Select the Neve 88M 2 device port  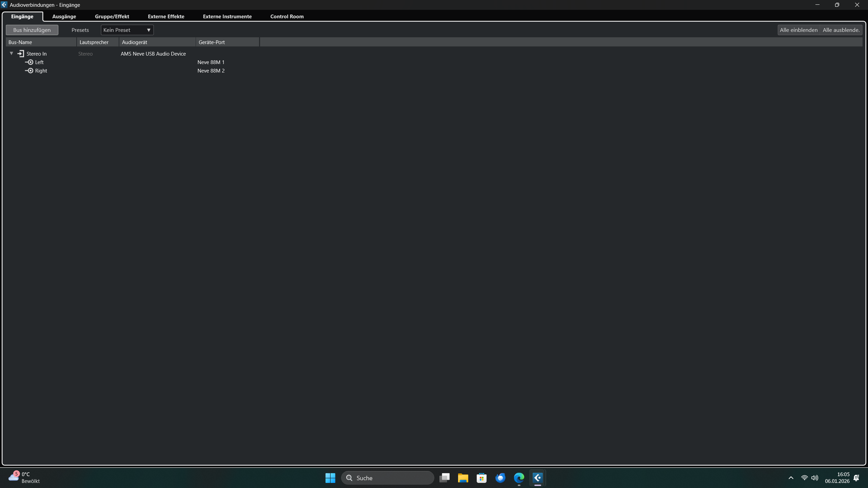(211, 70)
